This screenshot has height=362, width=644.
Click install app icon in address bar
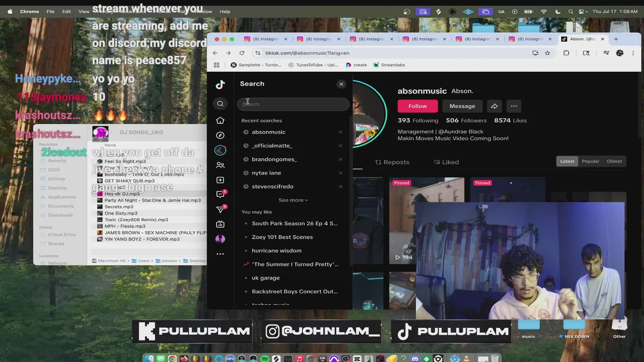535,53
